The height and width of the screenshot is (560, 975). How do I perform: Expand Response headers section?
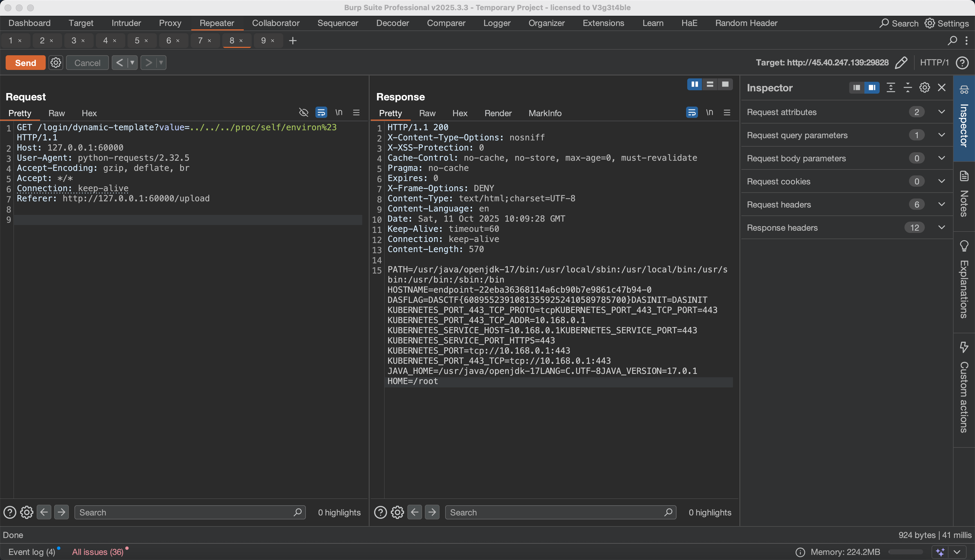point(941,227)
